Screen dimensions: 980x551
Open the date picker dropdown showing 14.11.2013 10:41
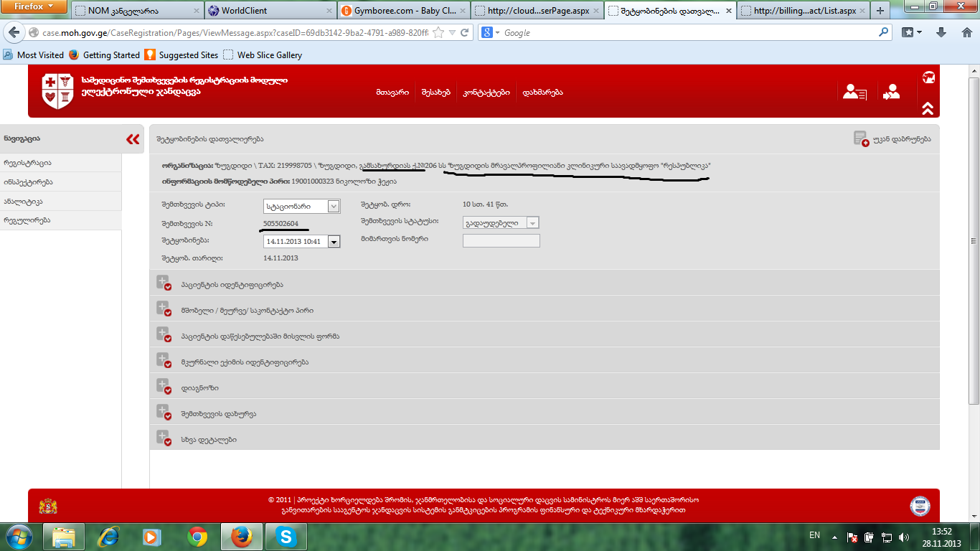pyautogui.click(x=334, y=242)
